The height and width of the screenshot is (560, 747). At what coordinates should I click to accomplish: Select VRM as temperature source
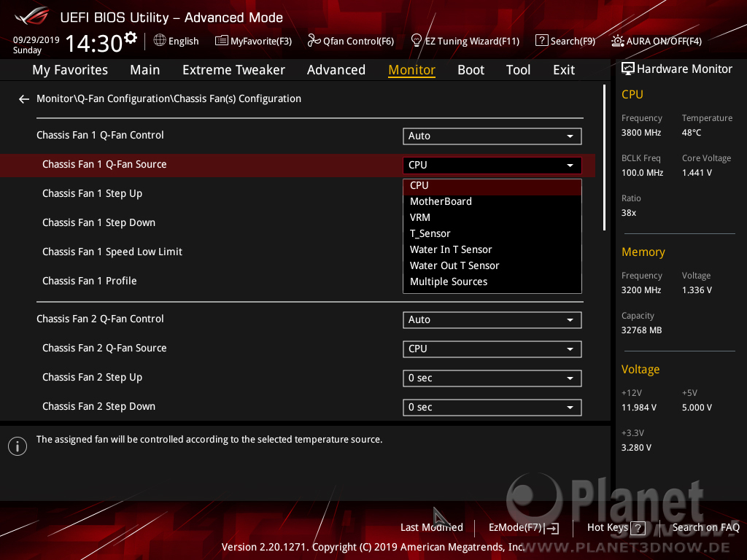(x=492, y=217)
